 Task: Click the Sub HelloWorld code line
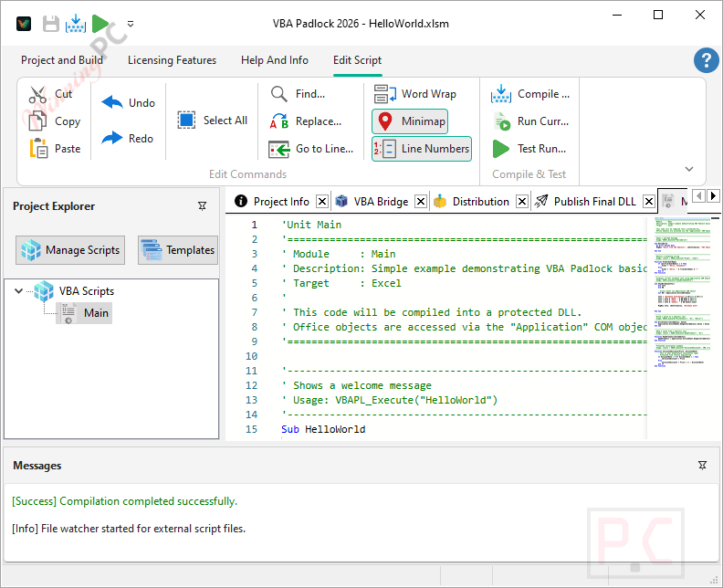point(323,429)
